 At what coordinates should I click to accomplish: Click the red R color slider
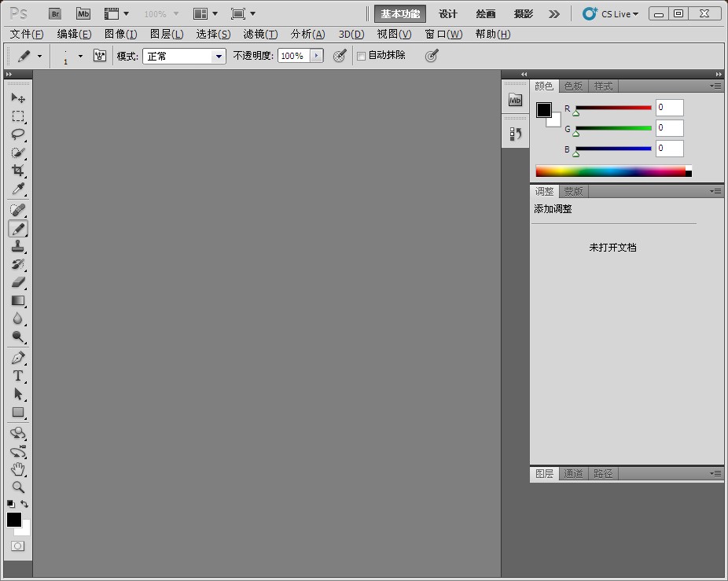point(613,108)
